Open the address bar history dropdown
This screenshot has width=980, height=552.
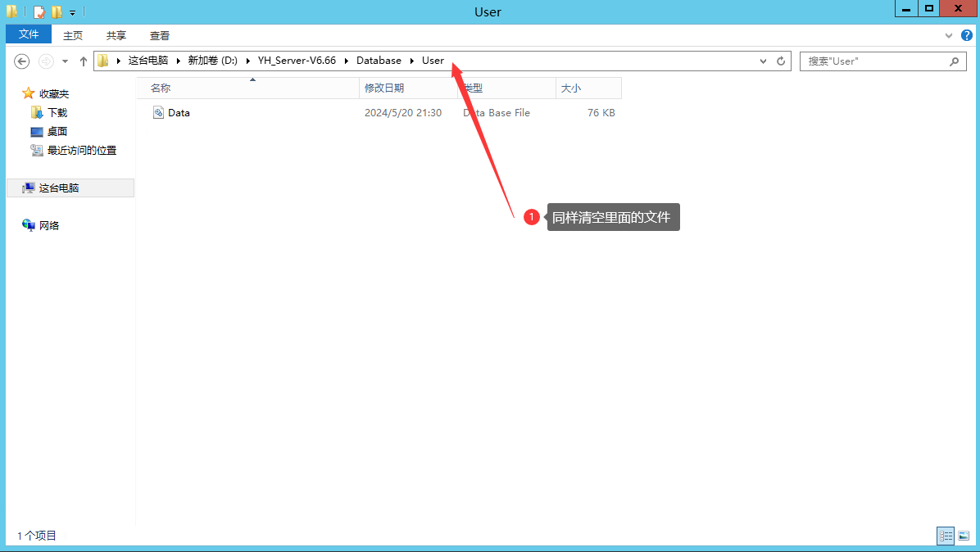click(x=763, y=61)
